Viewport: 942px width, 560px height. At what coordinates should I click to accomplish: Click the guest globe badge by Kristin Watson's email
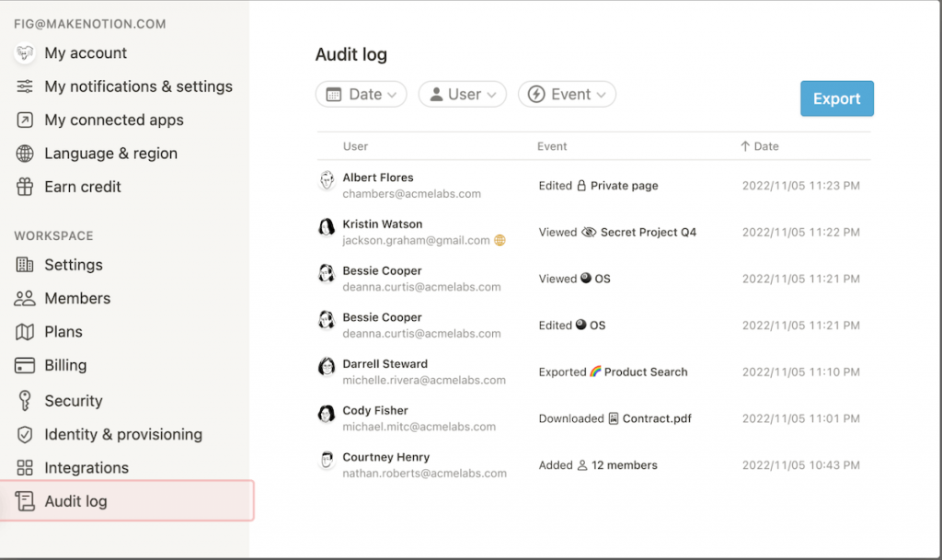click(x=500, y=240)
